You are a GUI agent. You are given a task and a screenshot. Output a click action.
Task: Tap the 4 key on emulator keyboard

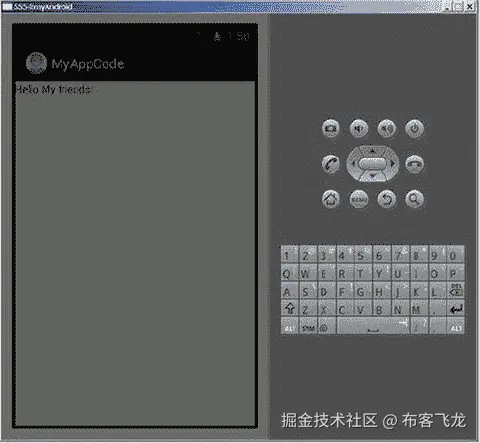coord(345,255)
